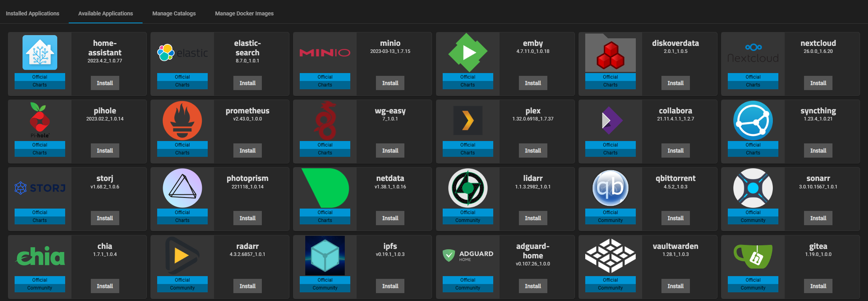Image resolution: width=868 pixels, height=301 pixels.
Task: Open the Manage Catalogs tab
Action: pyautogui.click(x=174, y=13)
